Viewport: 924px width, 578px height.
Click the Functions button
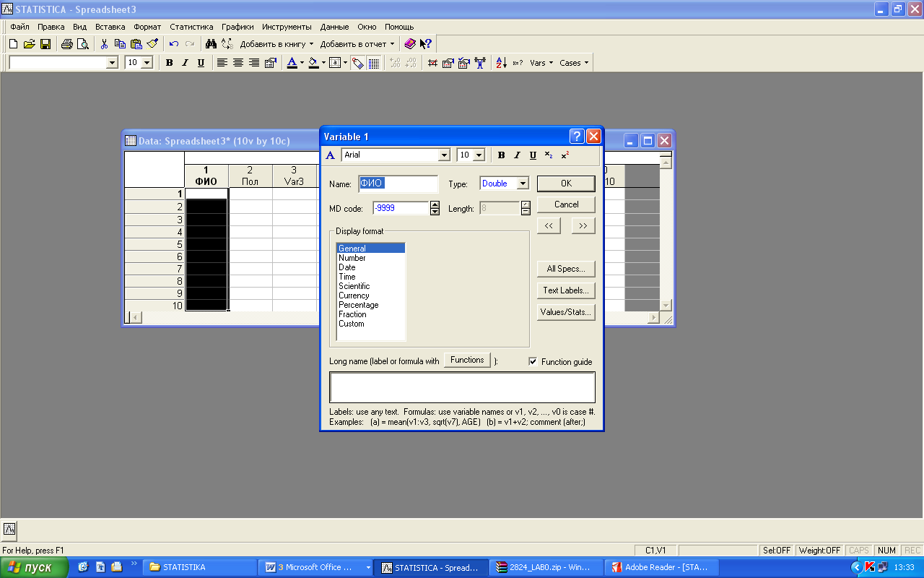[467, 360]
